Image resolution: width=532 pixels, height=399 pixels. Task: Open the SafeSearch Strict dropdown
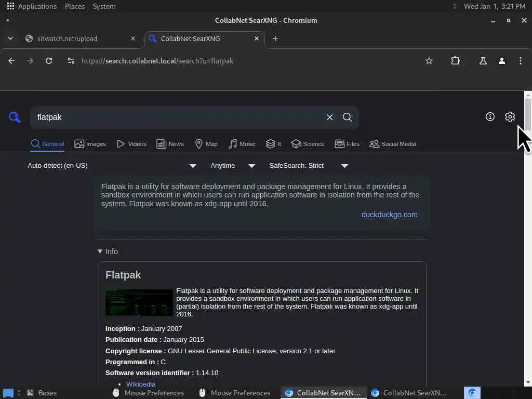coord(309,166)
